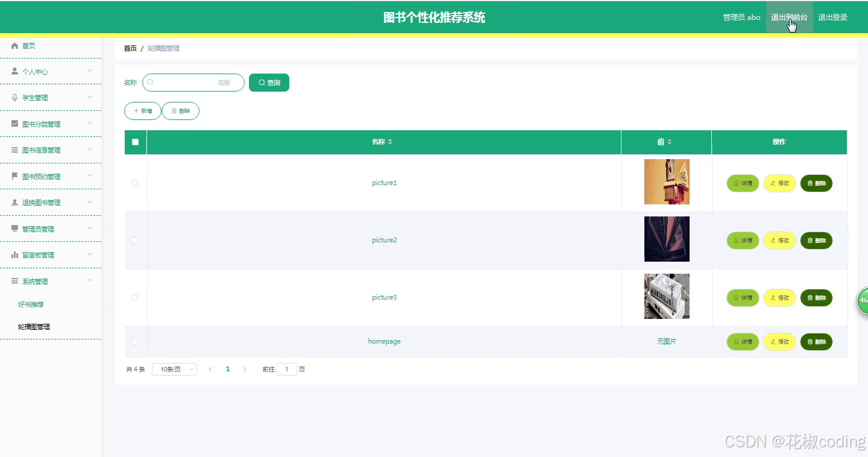Open the picture2 link in the table

point(384,239)
